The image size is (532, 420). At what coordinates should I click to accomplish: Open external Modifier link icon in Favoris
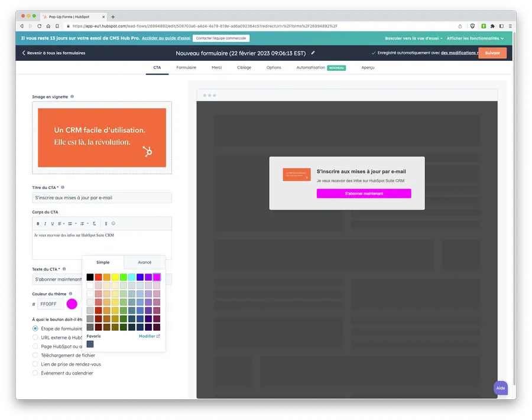point(158,336)
